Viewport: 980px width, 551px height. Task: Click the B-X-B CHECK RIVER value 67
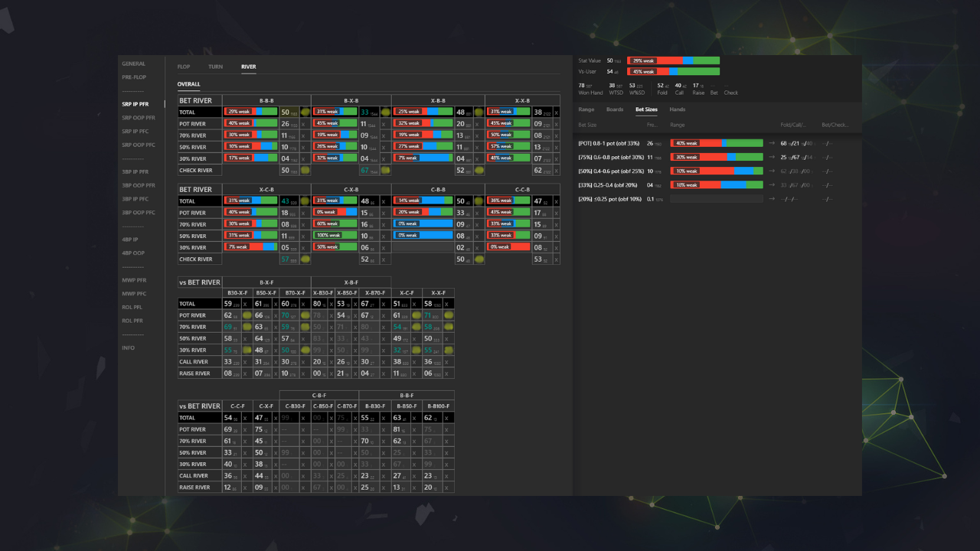pyautogui.click(x=364, y=171)
